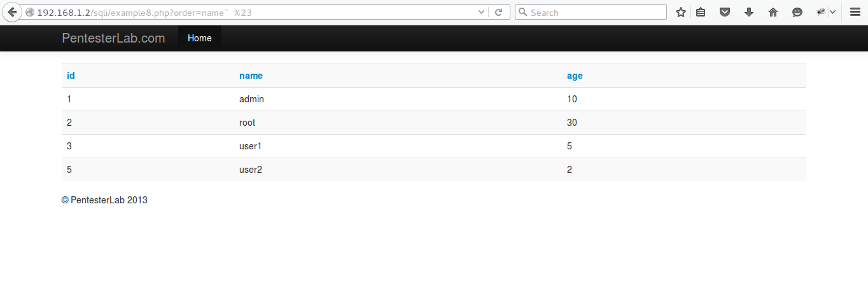868x284 pixels.
Task: Click the PentesterLab.com brand link
Action: click(113, 38)
